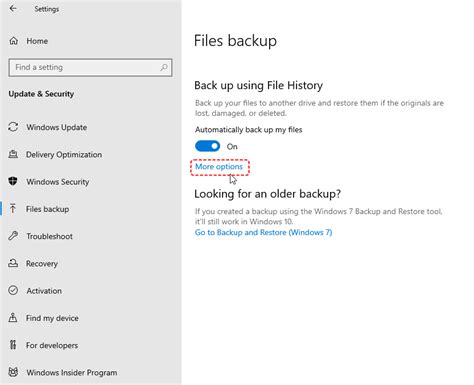The image size is (474, 385).
Task: Go to Backup and Restore (Windows 7)
Action: click(x=263, y=232)
